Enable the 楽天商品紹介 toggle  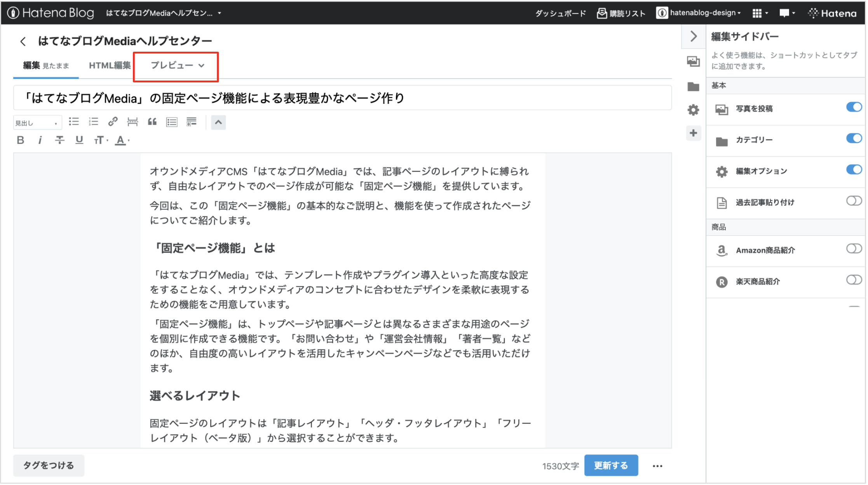point(854,280)
